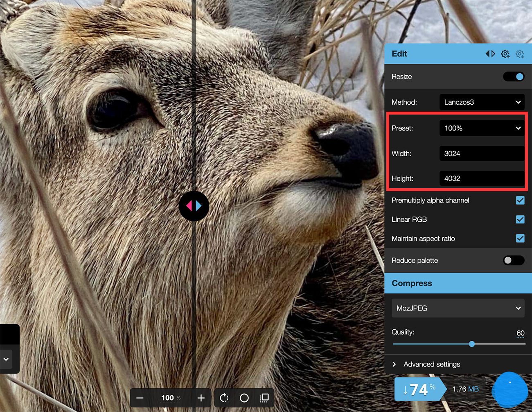Open the Method dropdown showing Lanczos3
Image resolution: width=532 pixels, height=412 pixels.
click(482, 102)
